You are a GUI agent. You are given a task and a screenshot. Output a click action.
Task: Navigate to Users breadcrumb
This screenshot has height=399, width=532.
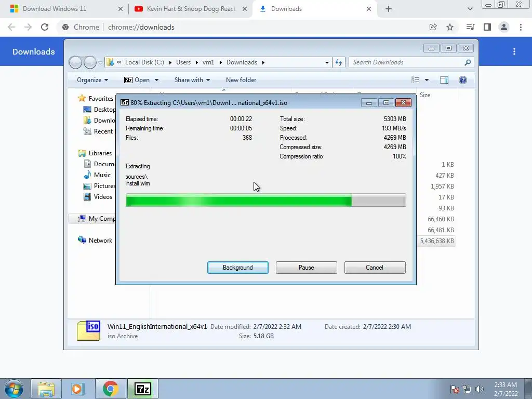point(183,62)
